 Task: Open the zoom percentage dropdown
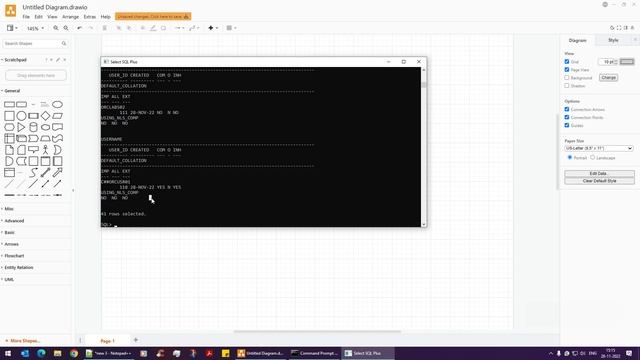pos(35,29)
